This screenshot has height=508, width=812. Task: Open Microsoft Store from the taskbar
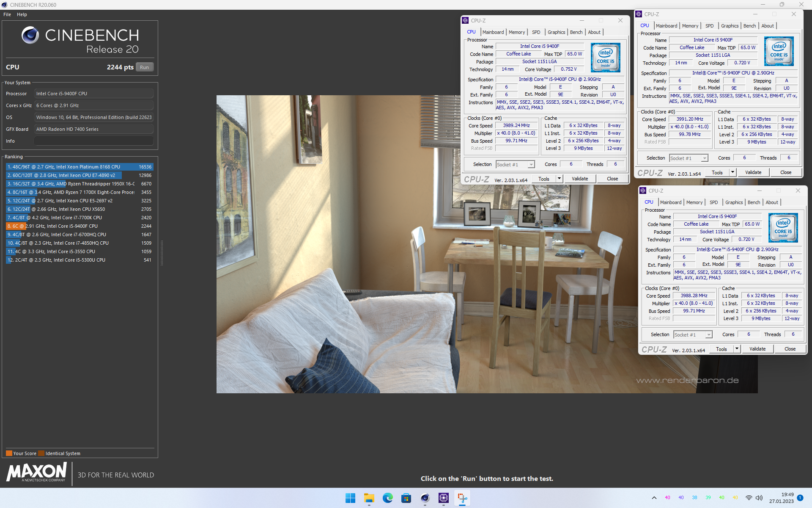point(406,498)
